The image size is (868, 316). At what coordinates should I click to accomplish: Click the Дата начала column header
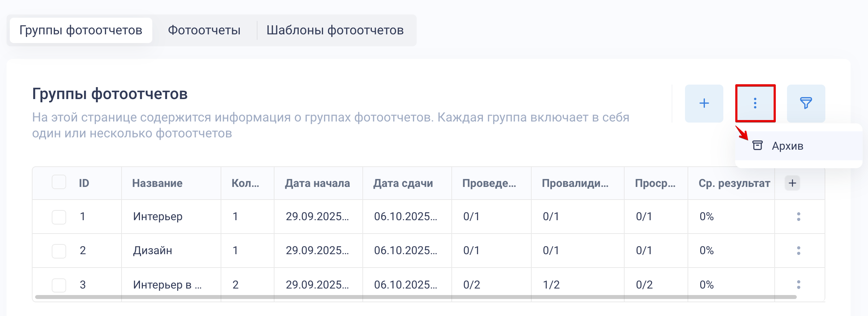click(317, 183)
